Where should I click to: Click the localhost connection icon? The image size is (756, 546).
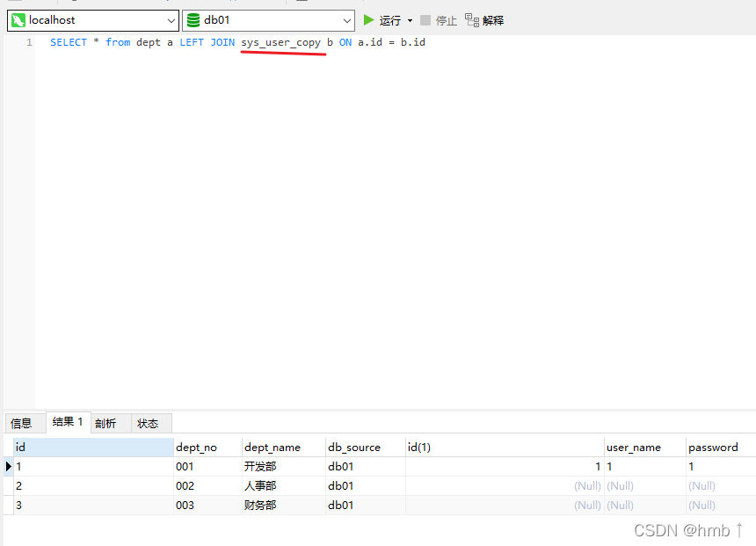tap(18, 20)
